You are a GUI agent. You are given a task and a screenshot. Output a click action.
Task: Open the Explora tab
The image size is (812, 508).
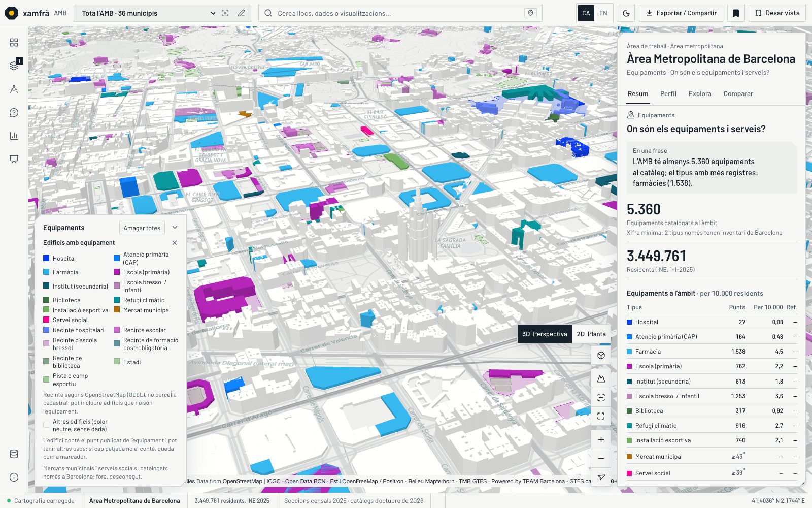[700, 93]
